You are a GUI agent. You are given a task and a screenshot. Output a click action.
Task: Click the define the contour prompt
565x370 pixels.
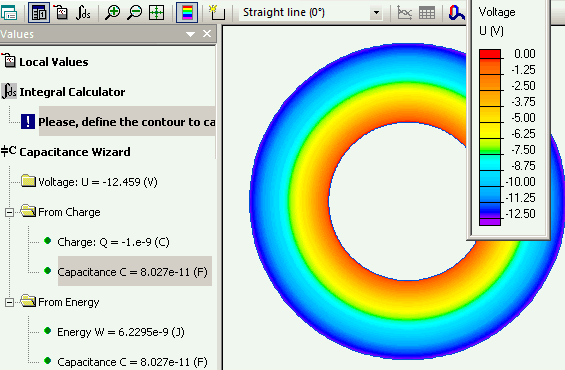coord(127,122)
